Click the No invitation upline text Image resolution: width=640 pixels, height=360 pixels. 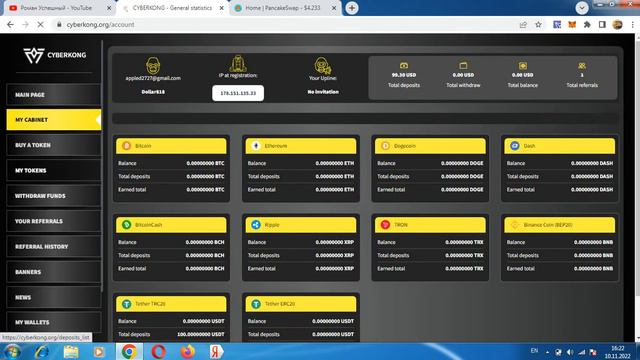[x=323, y=92]
